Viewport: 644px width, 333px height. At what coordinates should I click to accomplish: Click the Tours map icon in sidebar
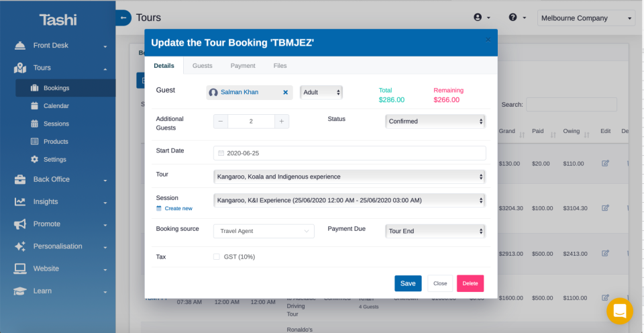[x=19, y=68]
